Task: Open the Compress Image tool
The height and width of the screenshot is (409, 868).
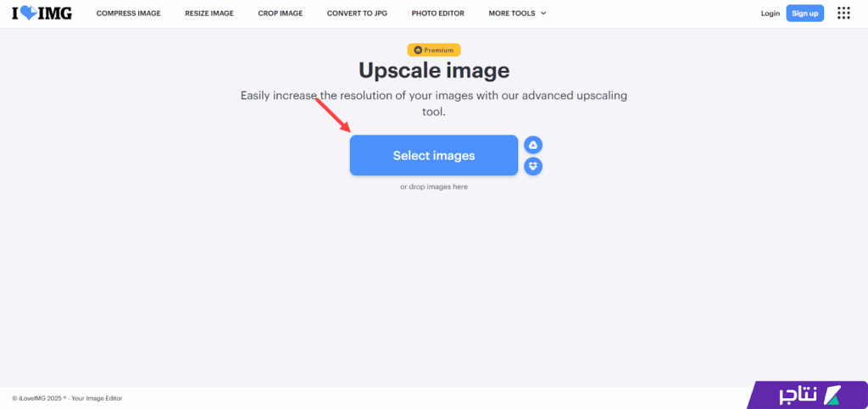Action: pos(128,14)
